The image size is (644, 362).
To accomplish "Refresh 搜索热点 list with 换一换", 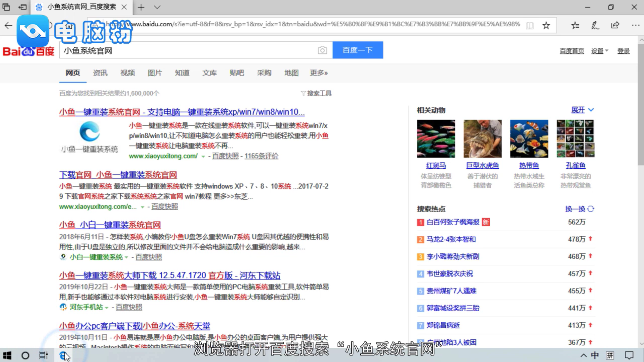I will tap(576, 209).
